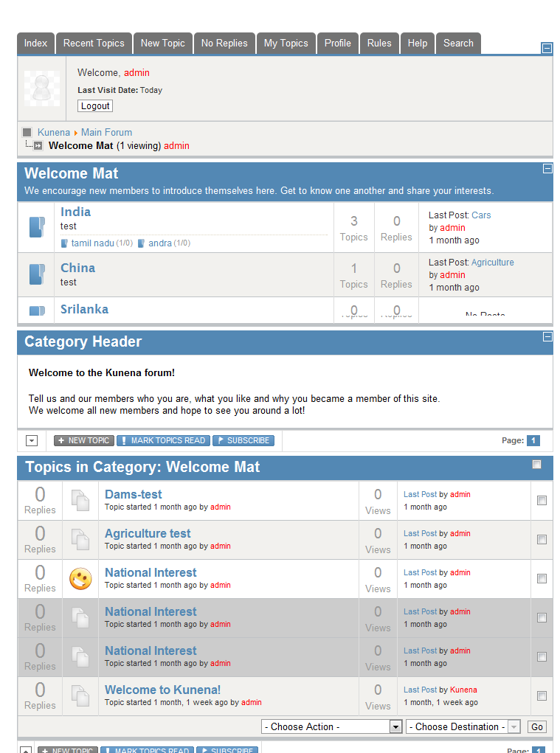Click the admin user avatar image
Image resolution: width=560 pixels, height=753 pixels.
(42, 89)
